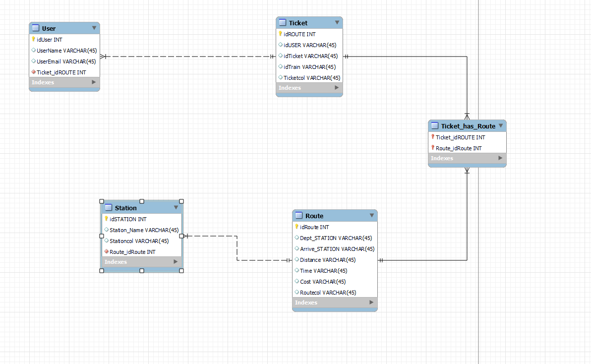Click the primary key icon beside idUser
This screenshot has height=364, width=591.
[x=33, y=40]
